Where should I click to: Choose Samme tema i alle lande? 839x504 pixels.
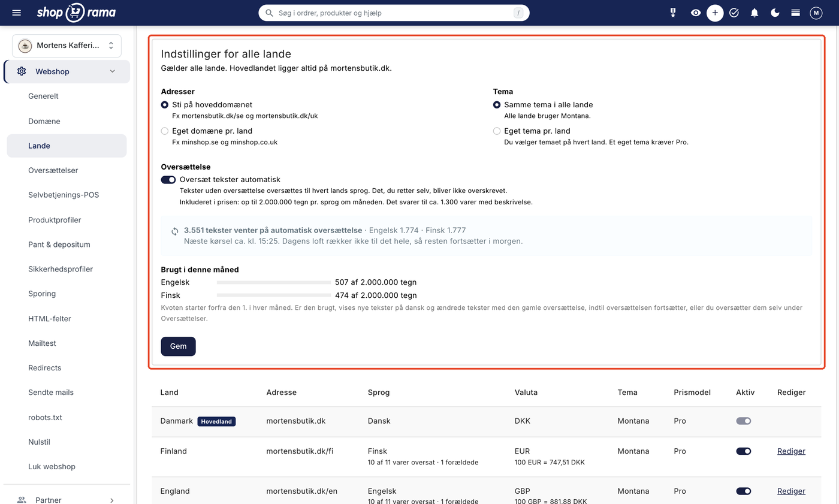coord(497,105)
